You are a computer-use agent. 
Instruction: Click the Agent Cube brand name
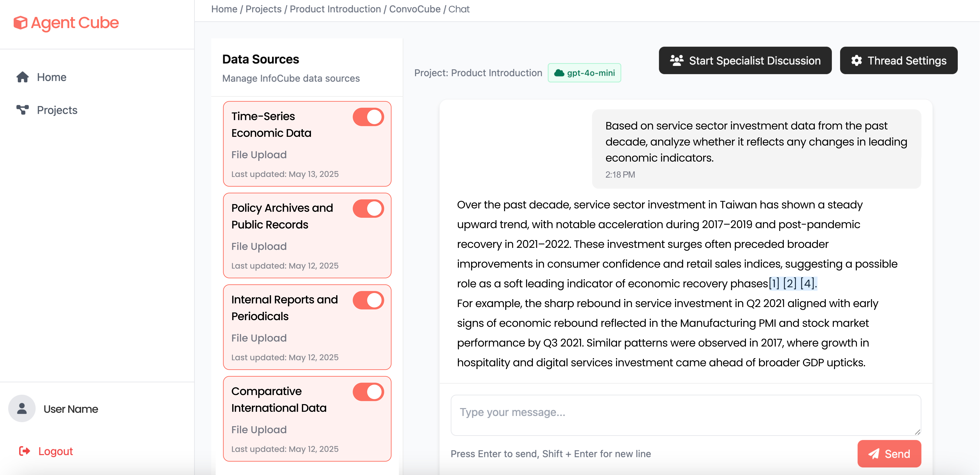point(75,23)
